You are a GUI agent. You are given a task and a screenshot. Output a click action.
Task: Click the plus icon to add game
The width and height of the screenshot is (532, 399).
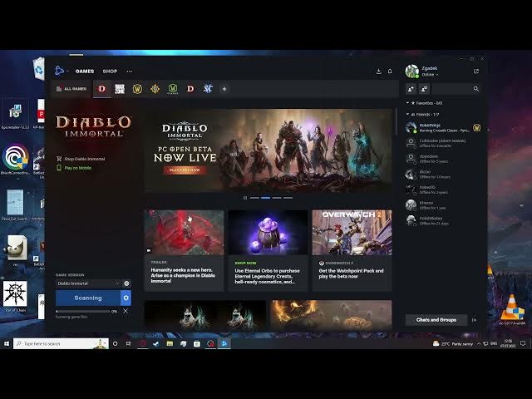click(224, 89)
